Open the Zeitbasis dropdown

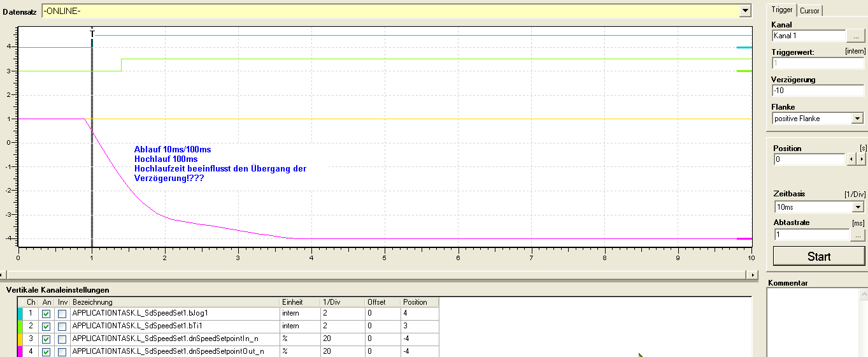tap(857, 207)
